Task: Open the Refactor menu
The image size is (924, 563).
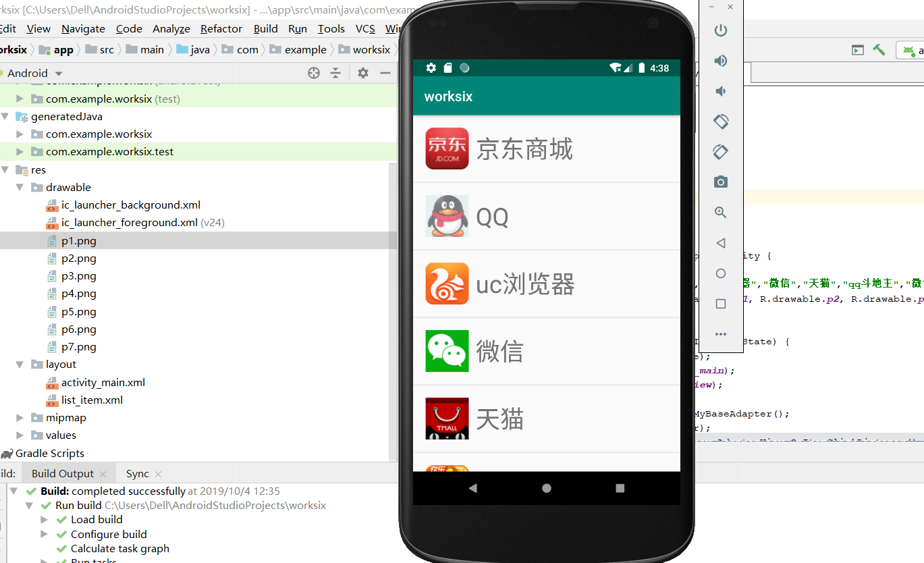Action: [221, 28]
